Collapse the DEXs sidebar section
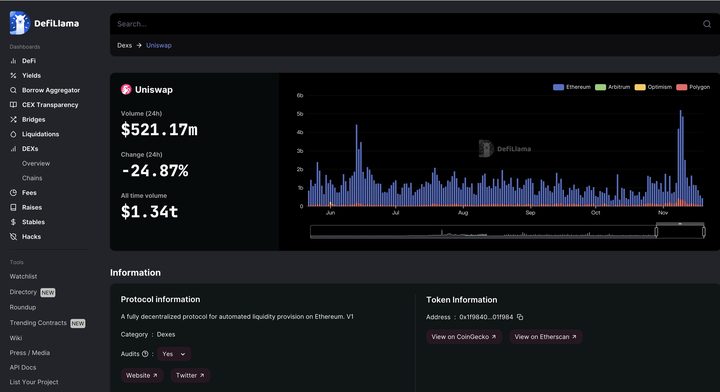 click(x=30, y=149)
